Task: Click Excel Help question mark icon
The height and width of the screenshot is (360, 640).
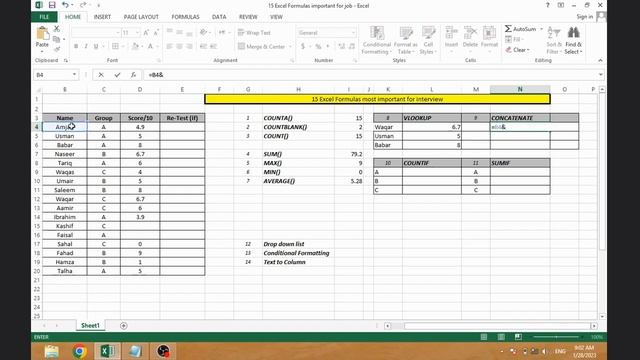Action: pos(547,5)
